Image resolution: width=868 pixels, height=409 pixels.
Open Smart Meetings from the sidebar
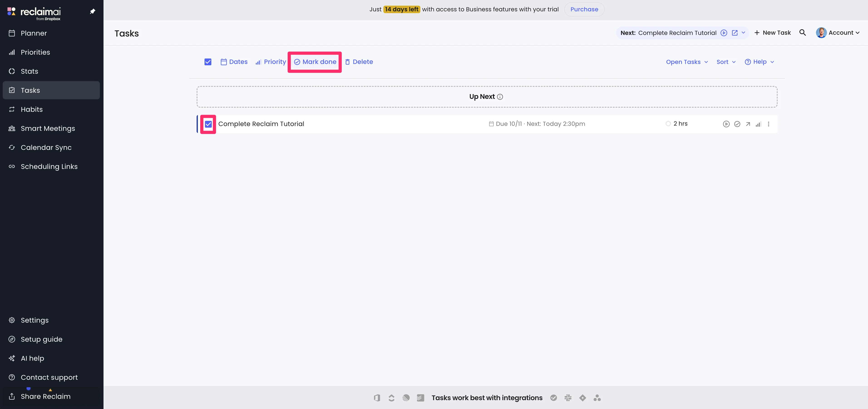(48, 129)
